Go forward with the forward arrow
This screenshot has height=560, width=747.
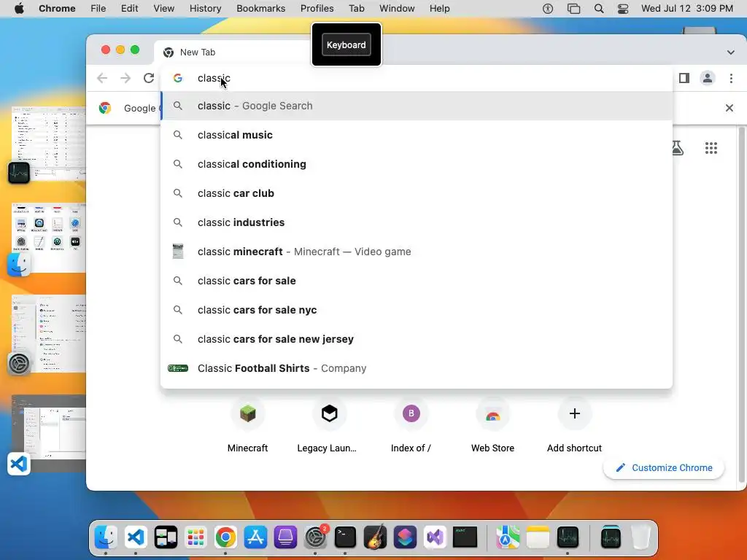pyautogui.click(x=125, y=78)
